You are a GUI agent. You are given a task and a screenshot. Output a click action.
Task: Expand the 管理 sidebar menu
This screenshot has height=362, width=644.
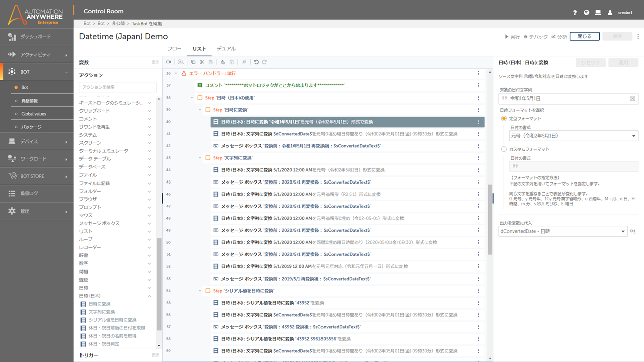pos(37,211)
